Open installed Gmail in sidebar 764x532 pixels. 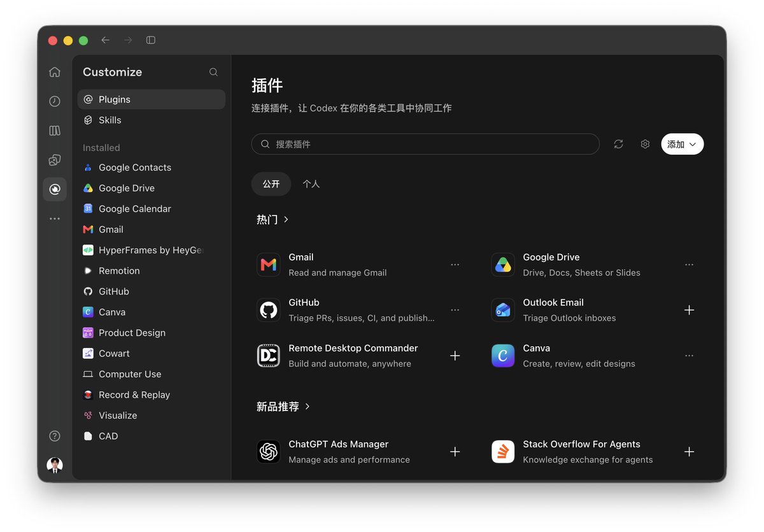tap(152, 230)
